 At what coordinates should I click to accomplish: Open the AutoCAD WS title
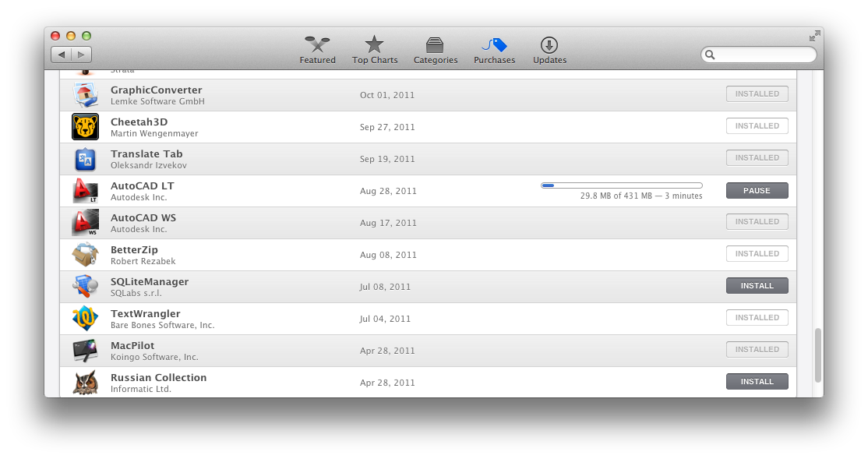pos(143,217)
